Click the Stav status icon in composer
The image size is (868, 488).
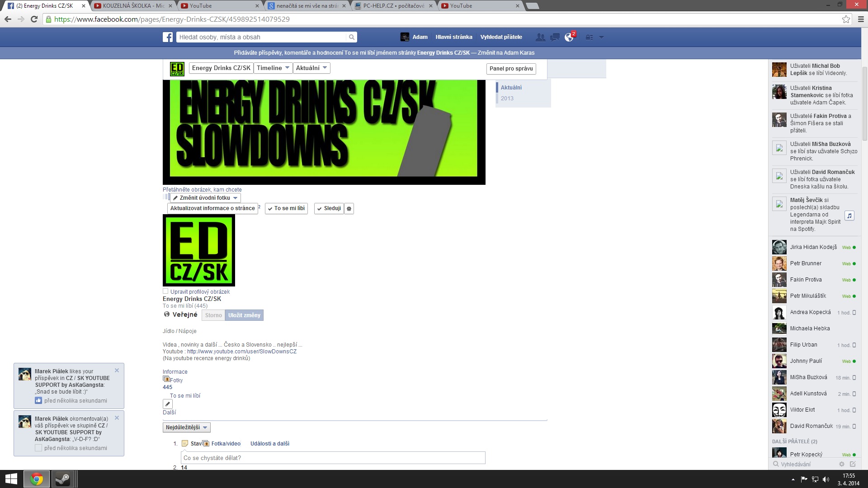coord(184,444)
